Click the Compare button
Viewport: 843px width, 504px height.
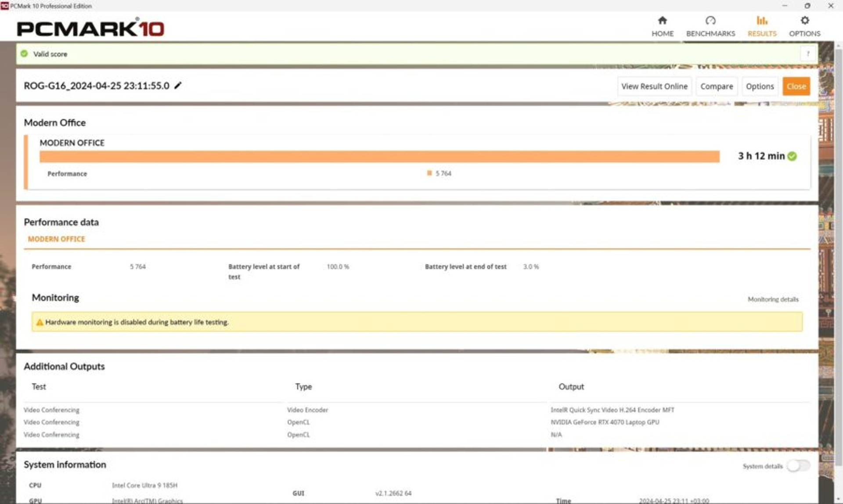pos(717,86)
